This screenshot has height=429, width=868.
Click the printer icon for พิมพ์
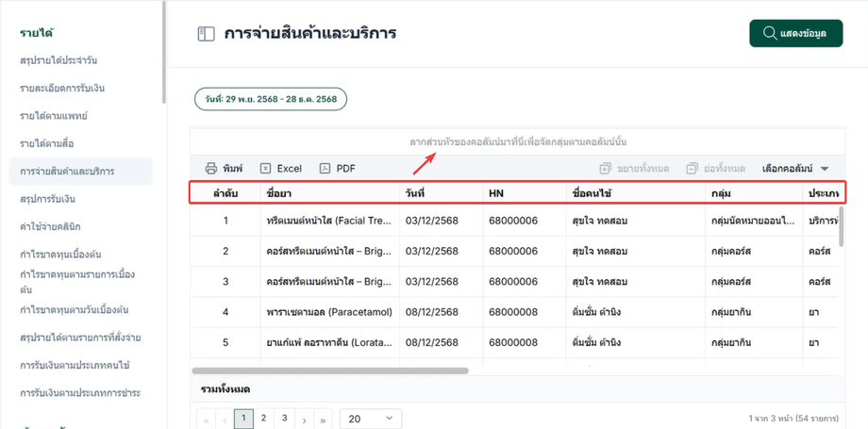pos(211,169)
